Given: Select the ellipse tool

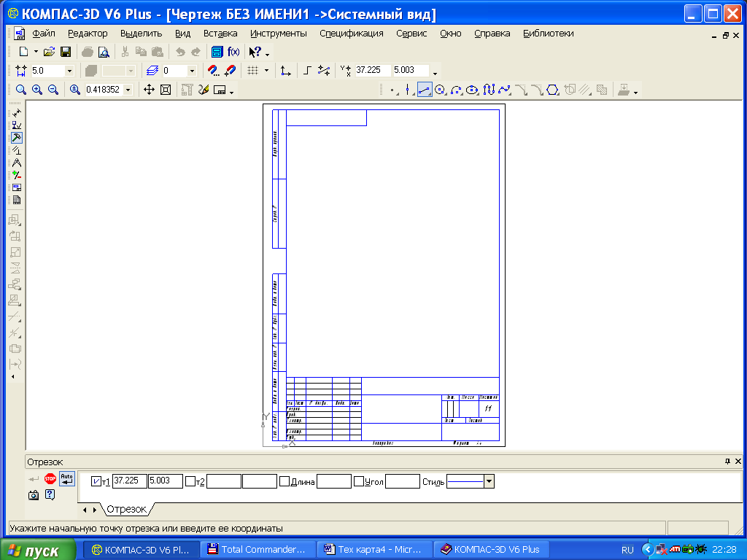Looking at the screenshot, I should coord(472,90).
